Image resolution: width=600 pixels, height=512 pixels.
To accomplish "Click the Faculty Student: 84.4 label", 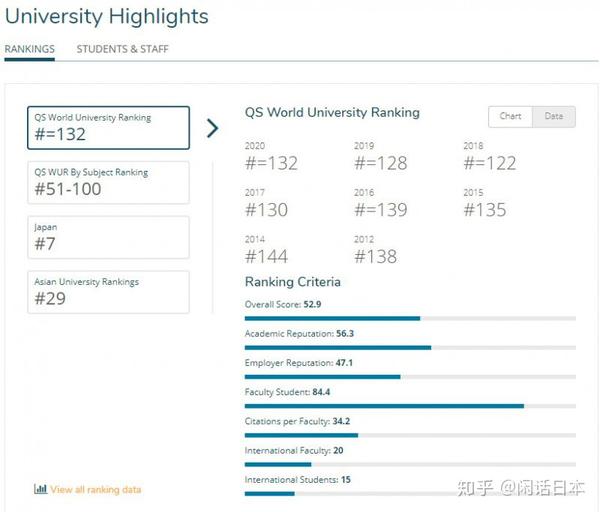I will coord(287,392).
